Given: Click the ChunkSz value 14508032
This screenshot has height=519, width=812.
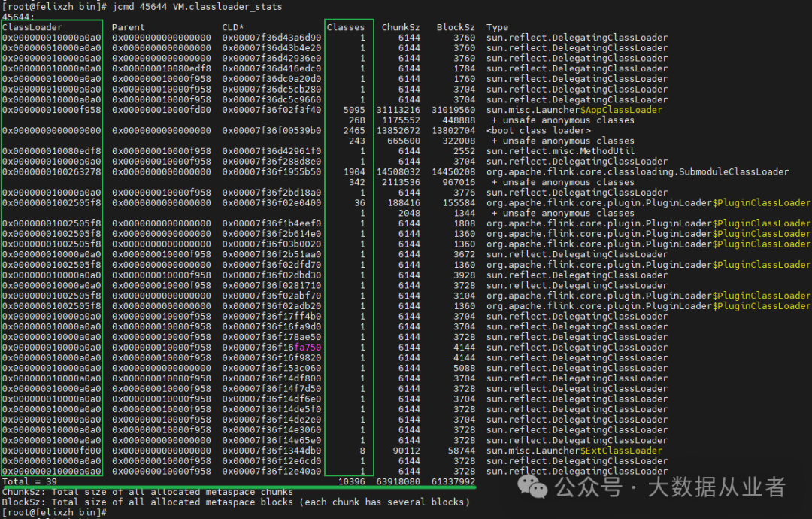Looking at the screenshot, I should click(398, 171).
